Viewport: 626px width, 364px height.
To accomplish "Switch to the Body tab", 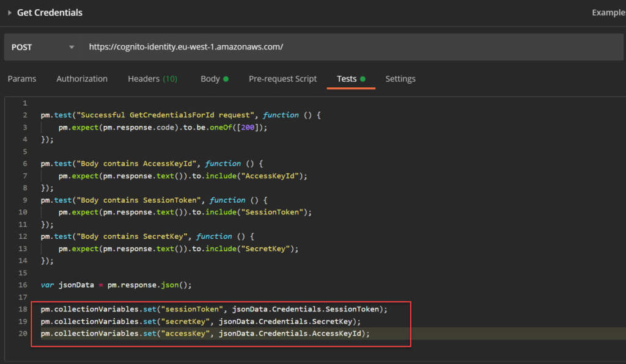I will (x=210, y=79).
